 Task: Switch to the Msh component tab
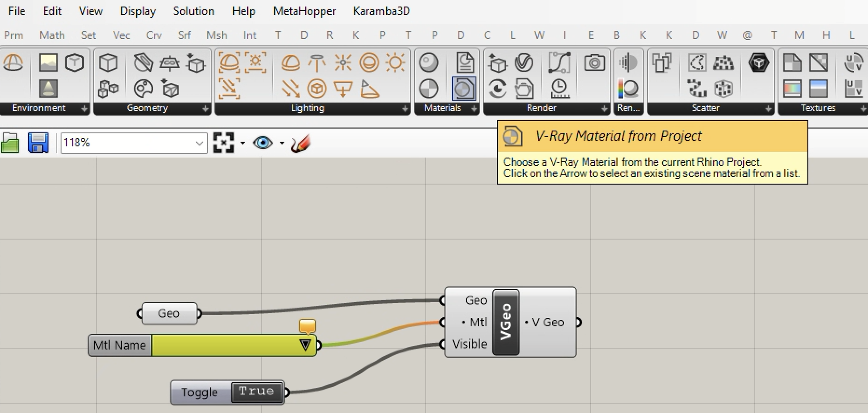[x=217, y=35]
